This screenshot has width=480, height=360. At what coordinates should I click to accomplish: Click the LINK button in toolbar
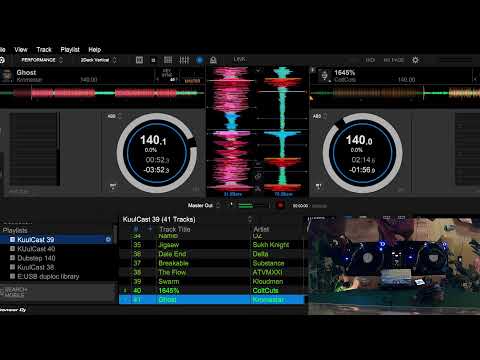coord(240,59)
